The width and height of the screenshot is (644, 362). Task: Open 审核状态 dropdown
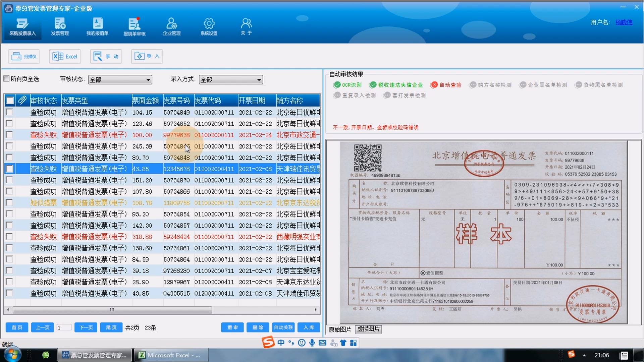[120, 79]
